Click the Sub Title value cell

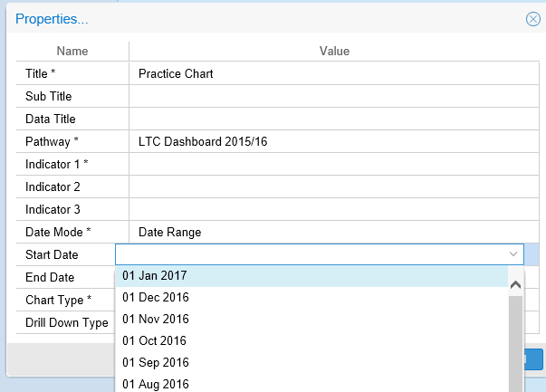click(x=334, y=97)
